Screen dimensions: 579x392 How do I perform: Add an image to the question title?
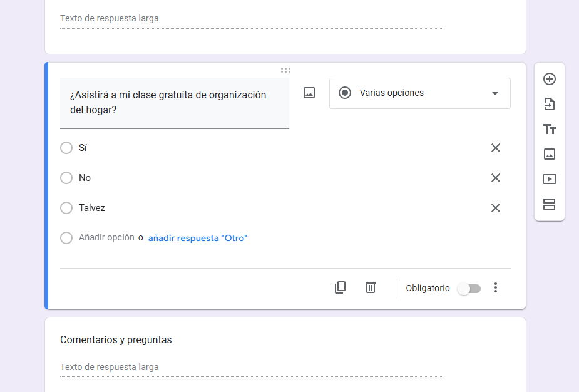(309, 93)
